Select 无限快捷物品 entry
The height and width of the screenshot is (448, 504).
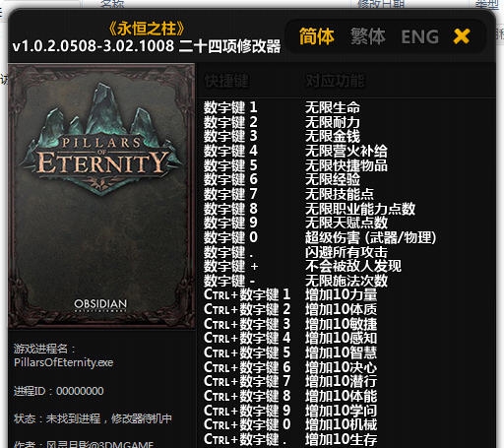click(x=346, y=165)
